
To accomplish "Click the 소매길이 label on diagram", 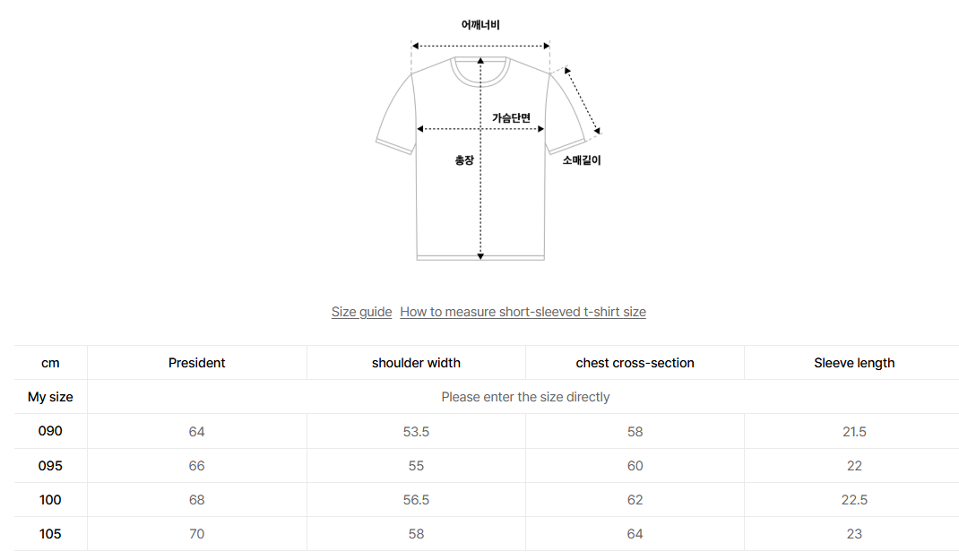I will click(582, 160).
